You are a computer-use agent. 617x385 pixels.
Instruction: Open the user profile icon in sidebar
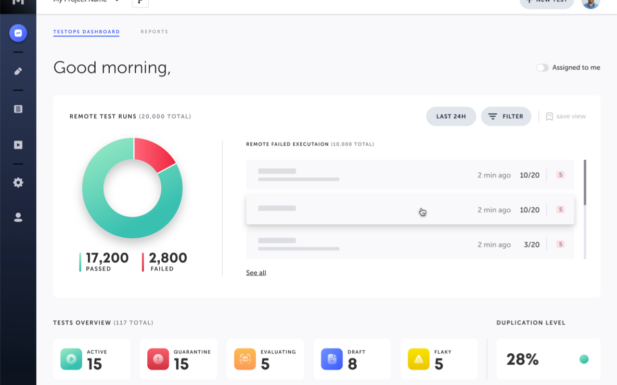[x=18, y=217]
